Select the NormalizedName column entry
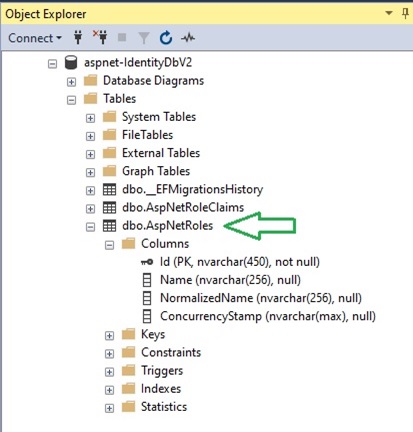413x432 pixels. pos(252,298)
